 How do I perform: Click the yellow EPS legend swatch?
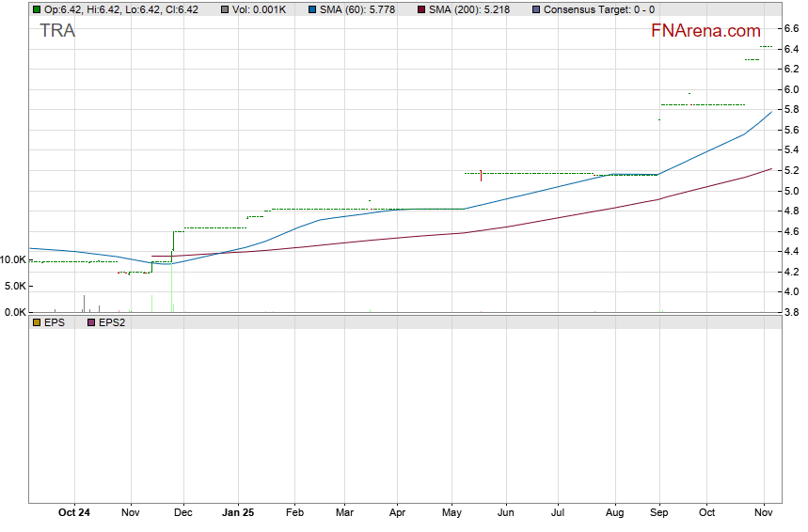coord(37,322)
